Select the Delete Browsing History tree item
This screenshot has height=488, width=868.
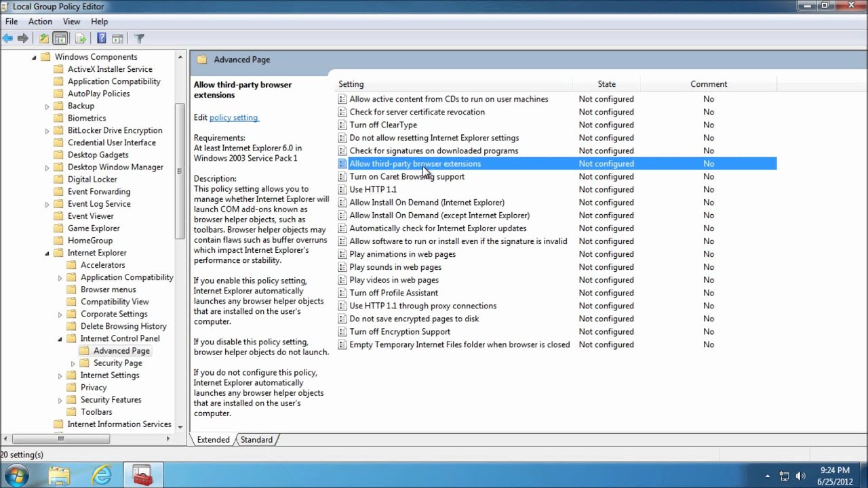[x=123, y=327]
